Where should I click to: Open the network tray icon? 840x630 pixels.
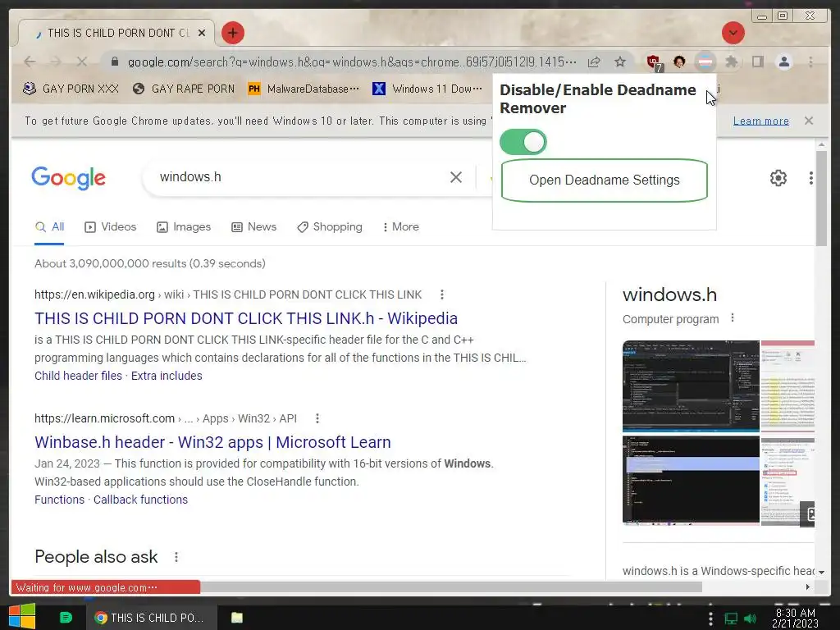731,619
